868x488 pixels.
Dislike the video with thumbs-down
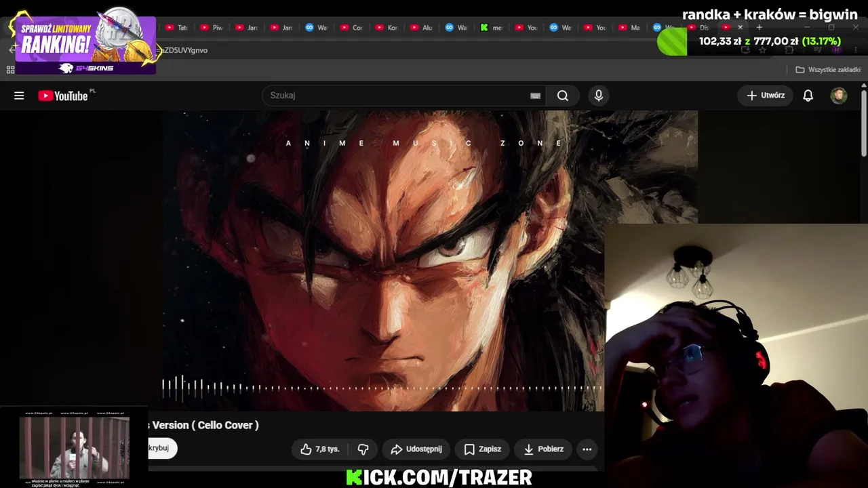[363, 449]
